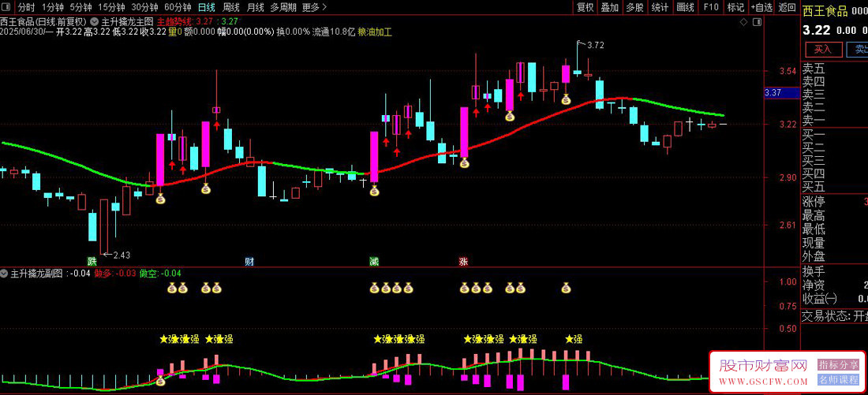The image size is (868, 395).
Task: Add stock via +自选 button
Action: click(761, 7)
